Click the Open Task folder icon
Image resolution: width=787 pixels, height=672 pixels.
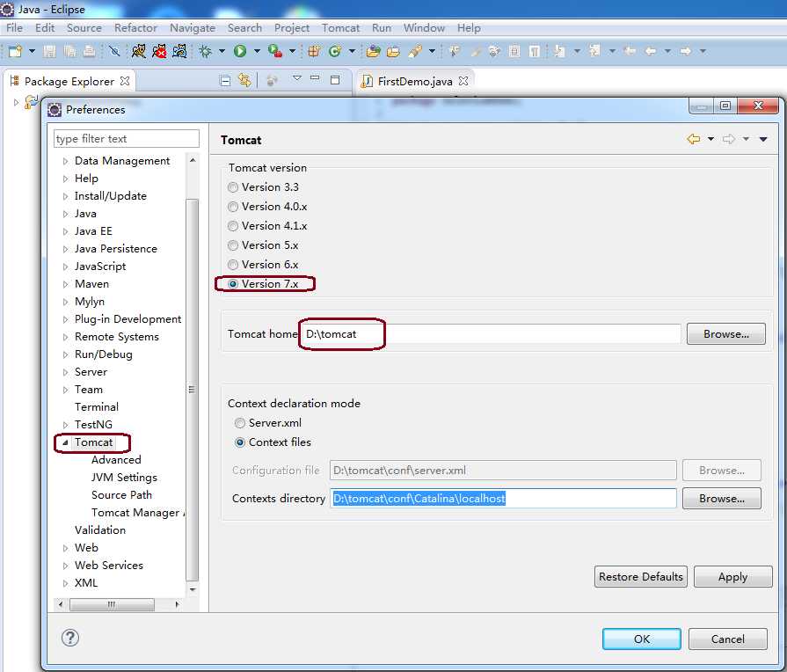click(x=393, y=51)
